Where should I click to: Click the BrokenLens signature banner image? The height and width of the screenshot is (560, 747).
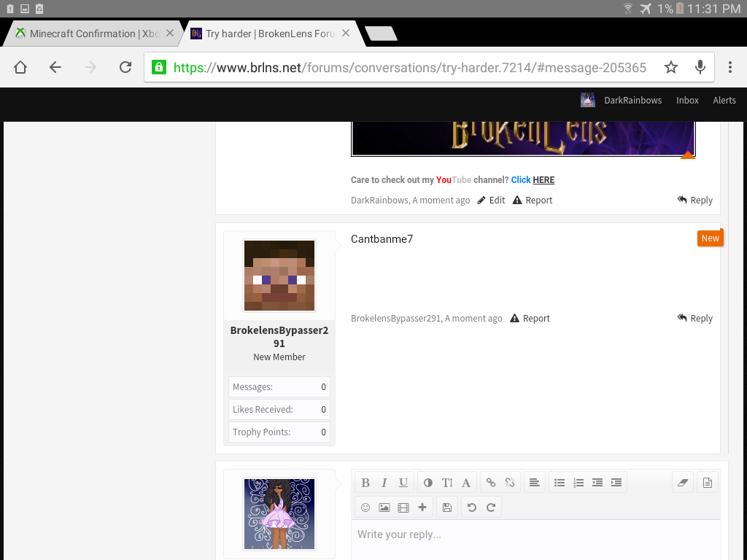point(523,139)
